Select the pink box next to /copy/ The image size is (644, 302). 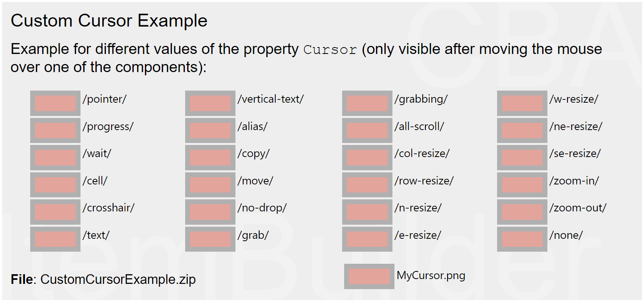(x=210, y=157)
